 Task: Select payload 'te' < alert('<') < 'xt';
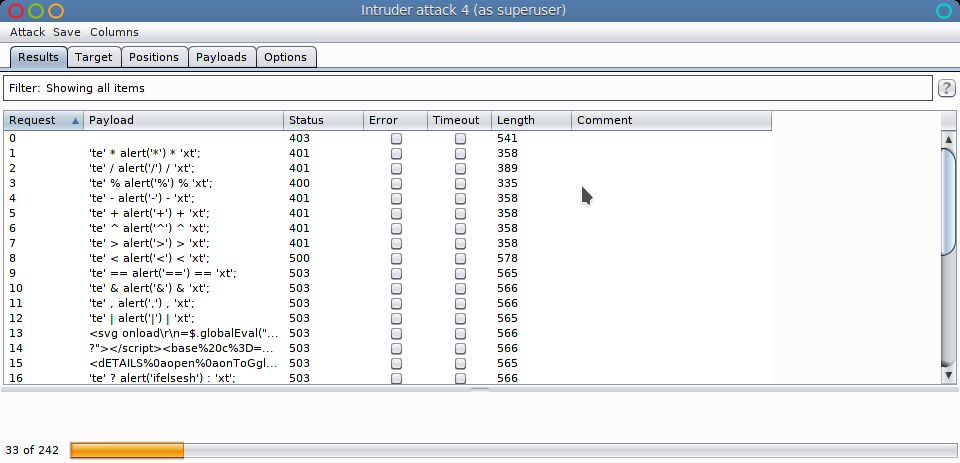pos(149,258)
